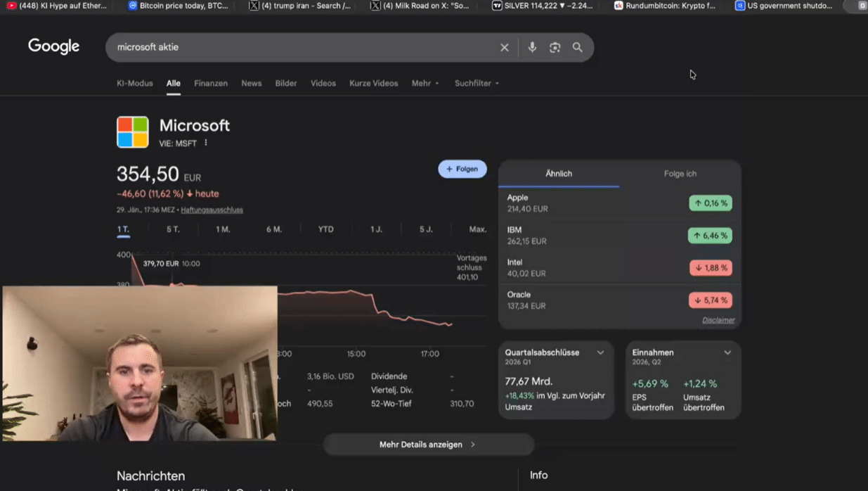This screenshot has width=868, height=491.
Task: Expand the Einnahmen card chevron
Action: [x=727, y=352]
